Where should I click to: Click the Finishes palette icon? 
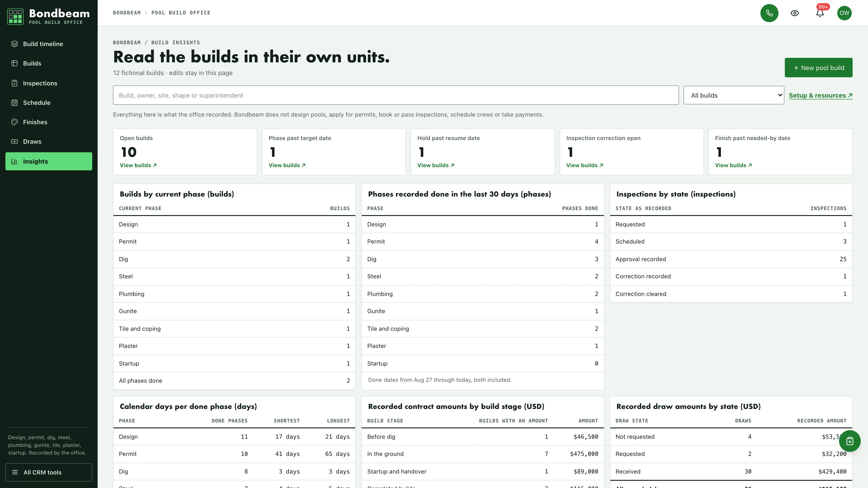coord(14,122)
